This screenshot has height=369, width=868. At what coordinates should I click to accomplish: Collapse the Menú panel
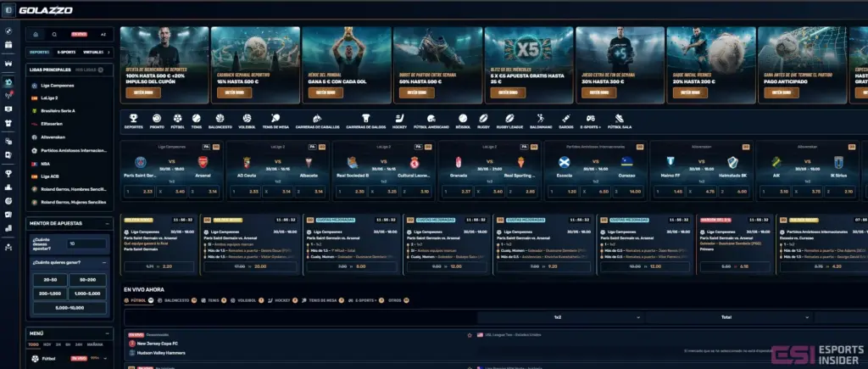(106, 333)
